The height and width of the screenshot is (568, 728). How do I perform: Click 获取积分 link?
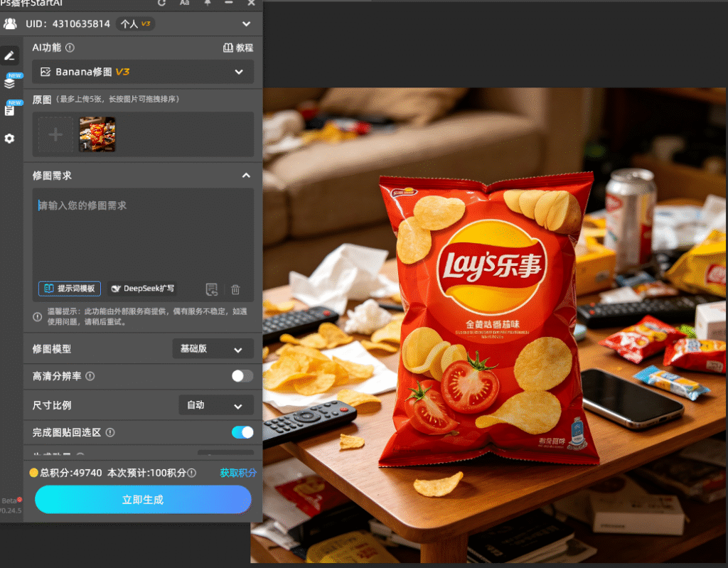(x=237, y=473)
